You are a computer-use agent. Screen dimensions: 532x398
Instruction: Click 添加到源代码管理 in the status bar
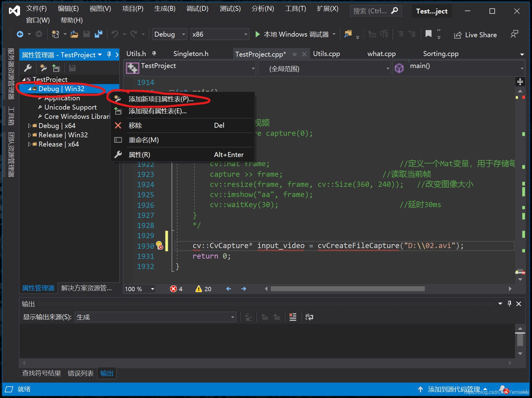point(454,389)
